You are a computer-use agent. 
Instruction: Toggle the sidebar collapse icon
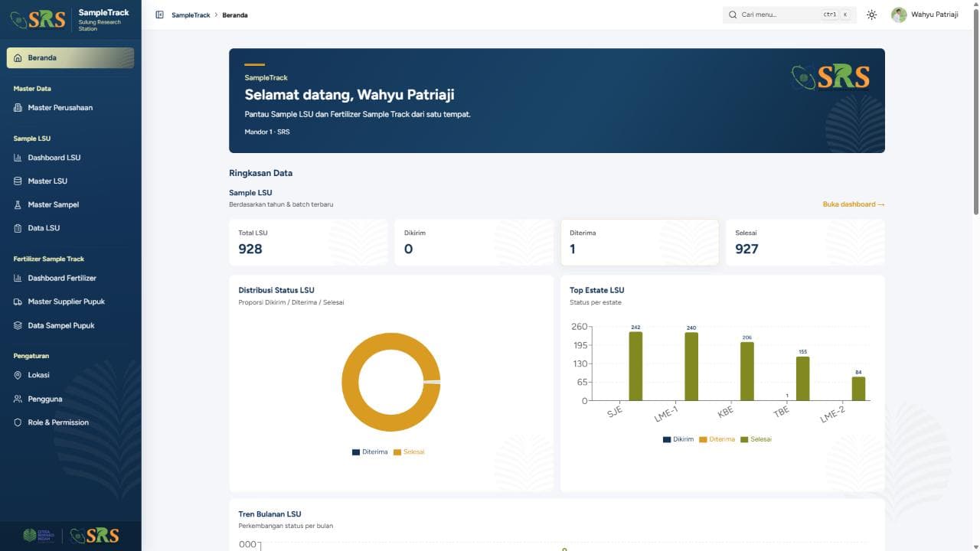(x=159, y=15)
